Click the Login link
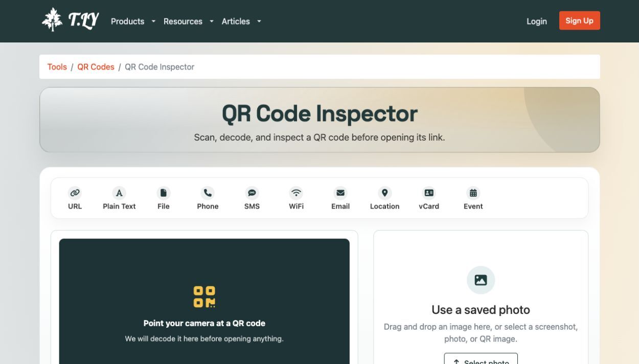Viewport: 639px width, 364px height. [537, 21]
